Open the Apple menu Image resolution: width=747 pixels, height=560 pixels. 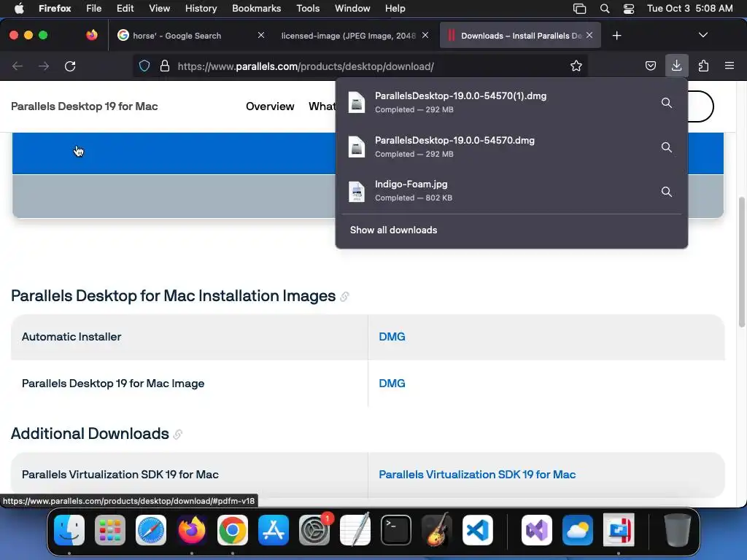[x=18, y=9]
